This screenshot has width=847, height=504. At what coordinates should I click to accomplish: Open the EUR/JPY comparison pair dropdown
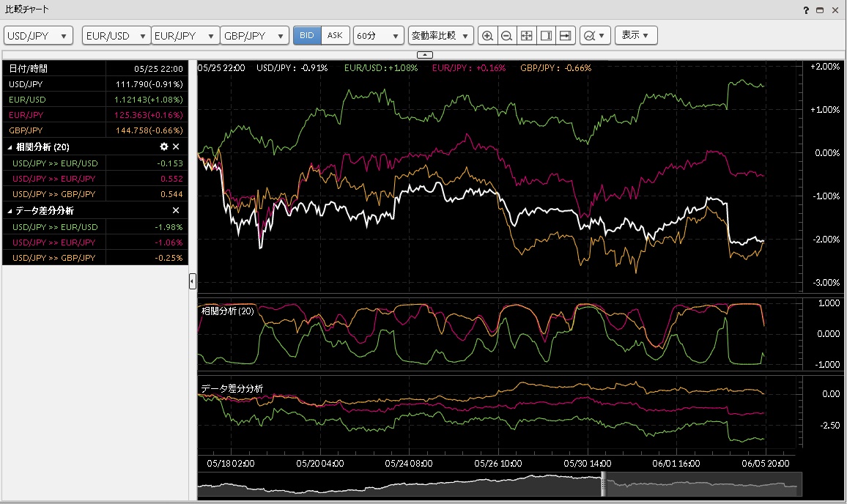185,36
